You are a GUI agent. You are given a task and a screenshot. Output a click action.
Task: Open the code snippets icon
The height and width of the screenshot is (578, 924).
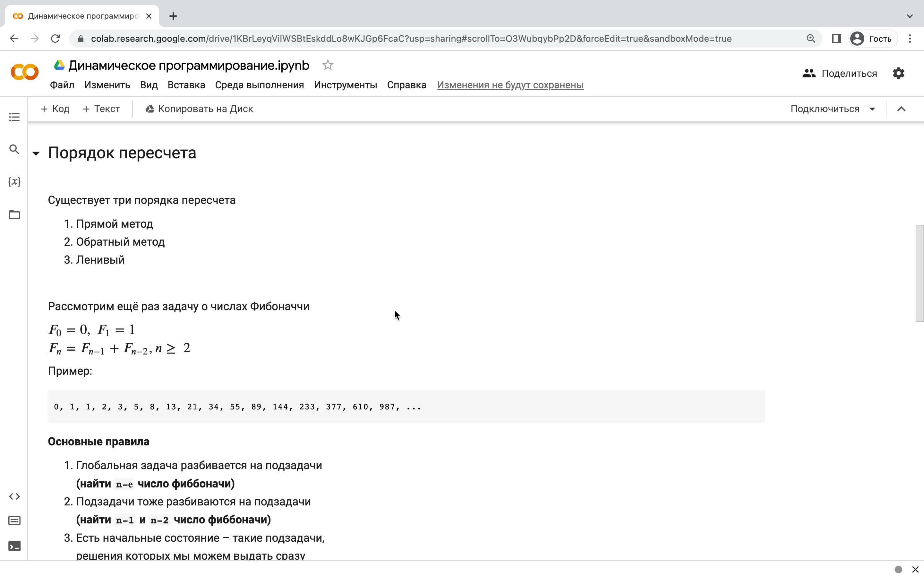click(x=14, y=496)
